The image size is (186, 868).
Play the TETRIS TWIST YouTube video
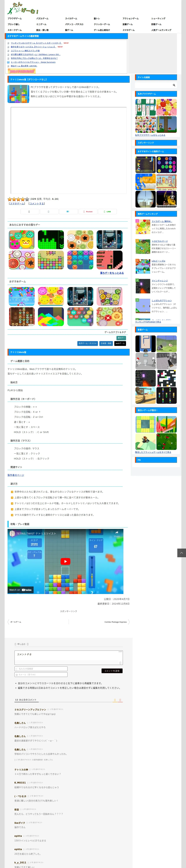click(65, 561)
